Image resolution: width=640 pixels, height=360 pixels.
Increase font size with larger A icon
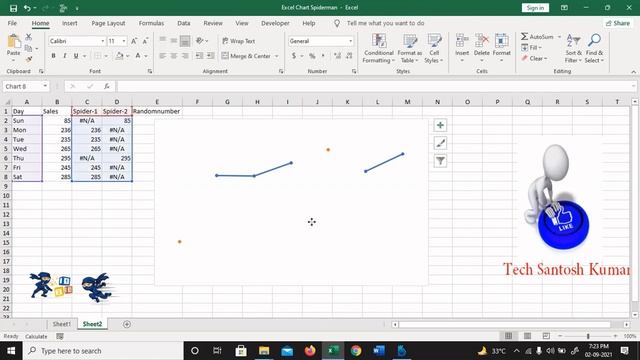coord(134,41)
